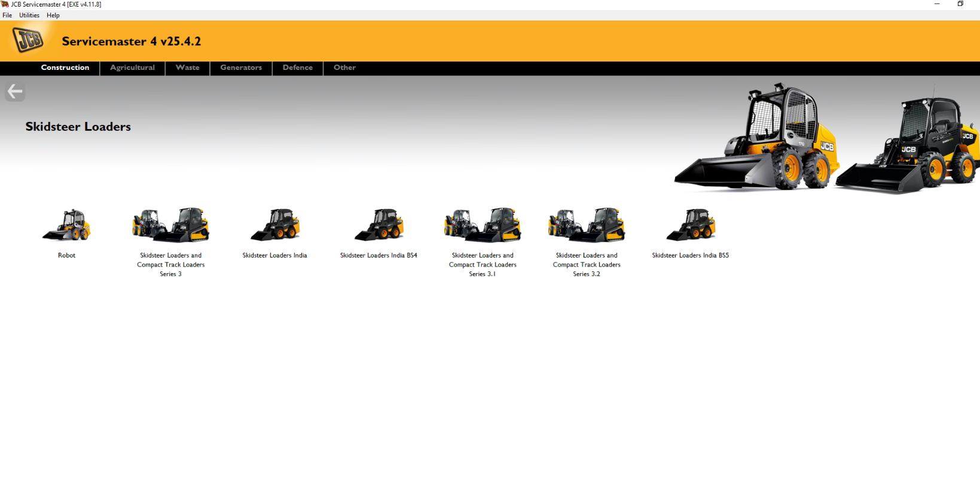Restore down the application window
Image resolution: width=980 pixels, height=481 pixels.
click(x=960, y=4)
